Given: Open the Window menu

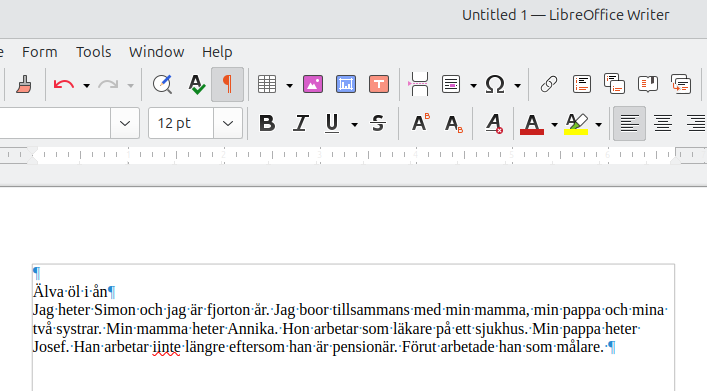Looking at the screenshot, I should coord(156,52).
